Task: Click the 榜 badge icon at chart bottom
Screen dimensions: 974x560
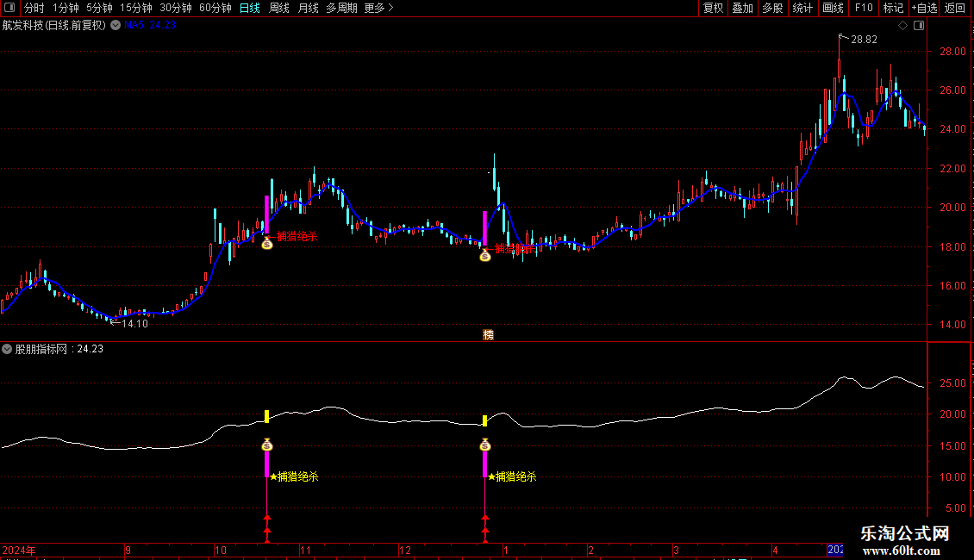Action: (x=489, y=335)
